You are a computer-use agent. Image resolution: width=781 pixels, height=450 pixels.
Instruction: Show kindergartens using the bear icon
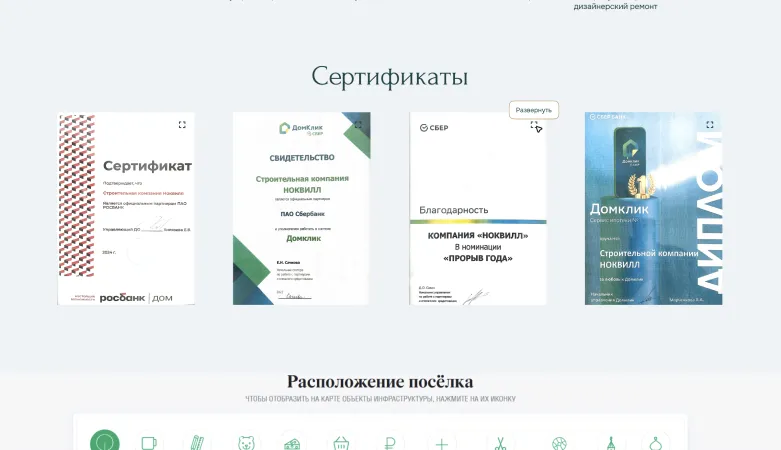pyautogui.click(x=246, y=442)
